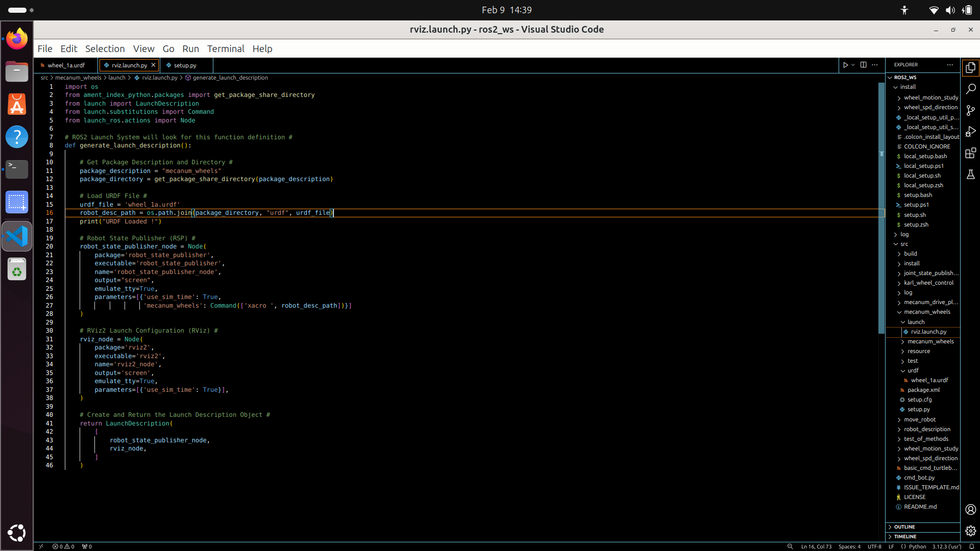Click the remote window status bar icon

(41, 546)
